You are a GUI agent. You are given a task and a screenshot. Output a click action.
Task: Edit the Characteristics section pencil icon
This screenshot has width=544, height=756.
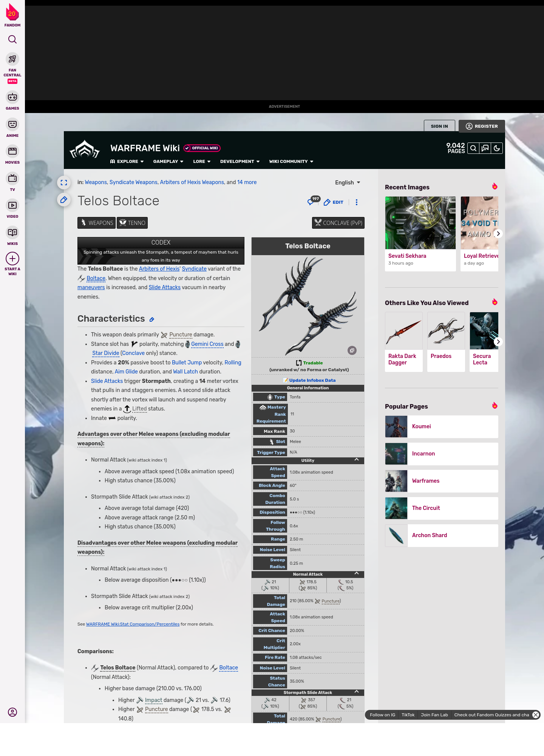point(152,319)
